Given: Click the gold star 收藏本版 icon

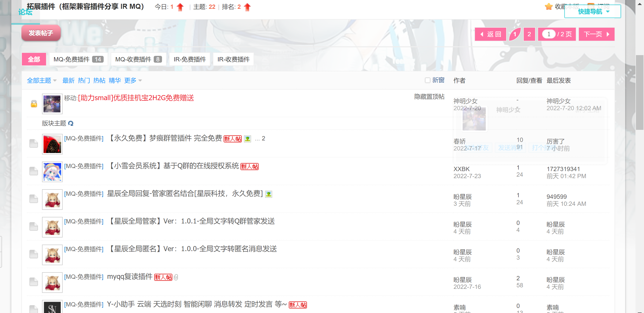Looking at the screenshot, I should 548,7.
